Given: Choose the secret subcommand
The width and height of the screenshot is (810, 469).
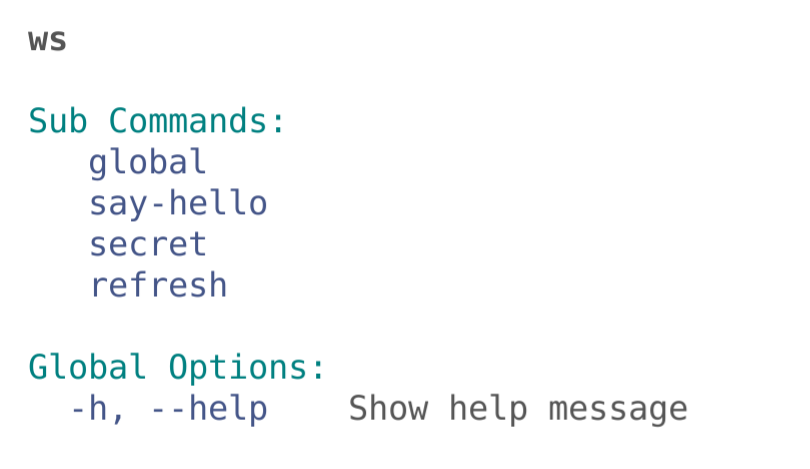Looking at the screenshot, I should click(x=147, y=245).
